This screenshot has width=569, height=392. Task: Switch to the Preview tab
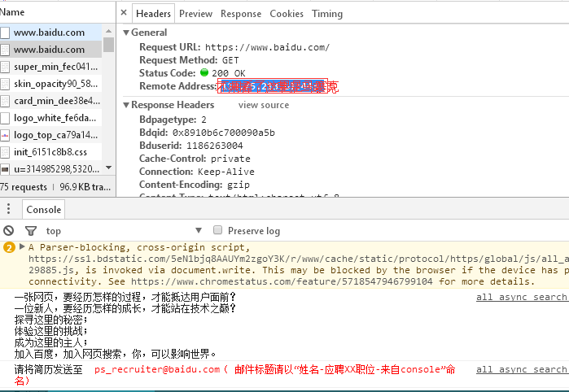click(195, 14)
